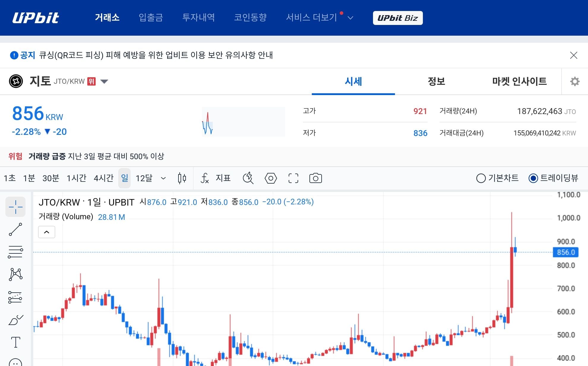This screenshot has width=588, height=366.
Task: Click the 1,000.0 price axis label
Action: (568, 218)
